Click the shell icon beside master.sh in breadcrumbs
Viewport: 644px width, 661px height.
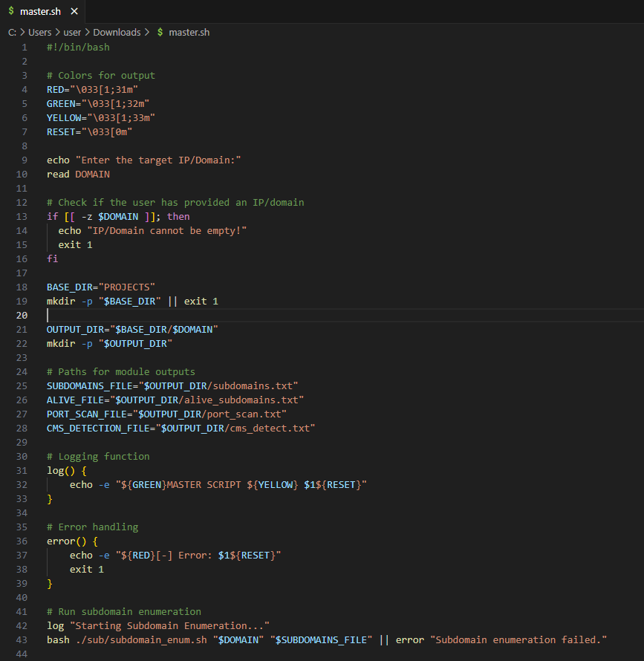(160, 33)
